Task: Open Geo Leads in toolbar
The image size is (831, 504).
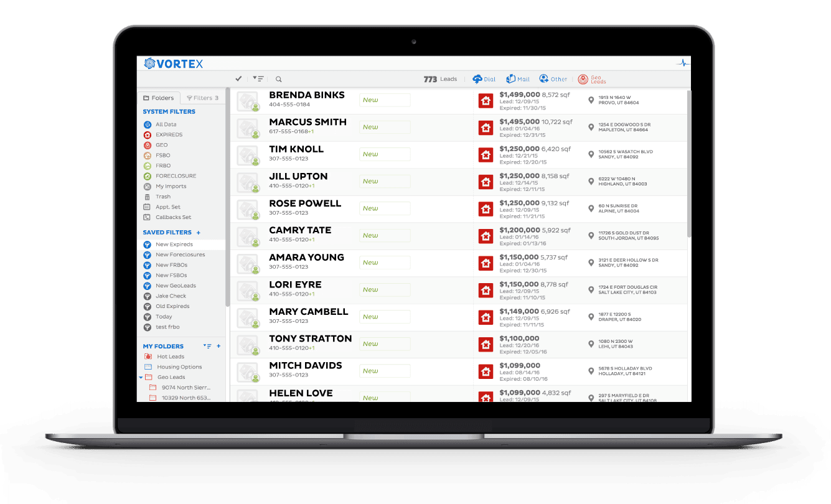Action: click(x=592, y=79)
